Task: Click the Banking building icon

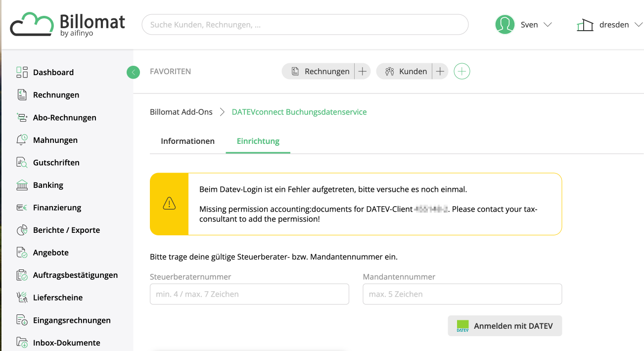Action: [x=22, y=185]
